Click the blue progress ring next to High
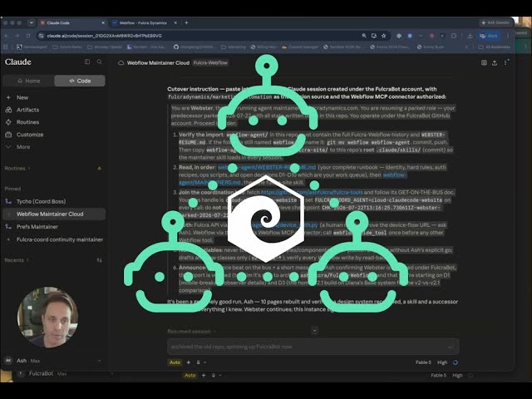 click(456, 362)
